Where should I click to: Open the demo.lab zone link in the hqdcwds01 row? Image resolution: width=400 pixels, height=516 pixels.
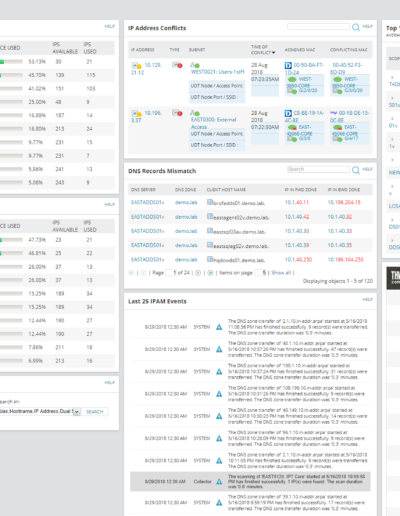[x=186, y=260]
